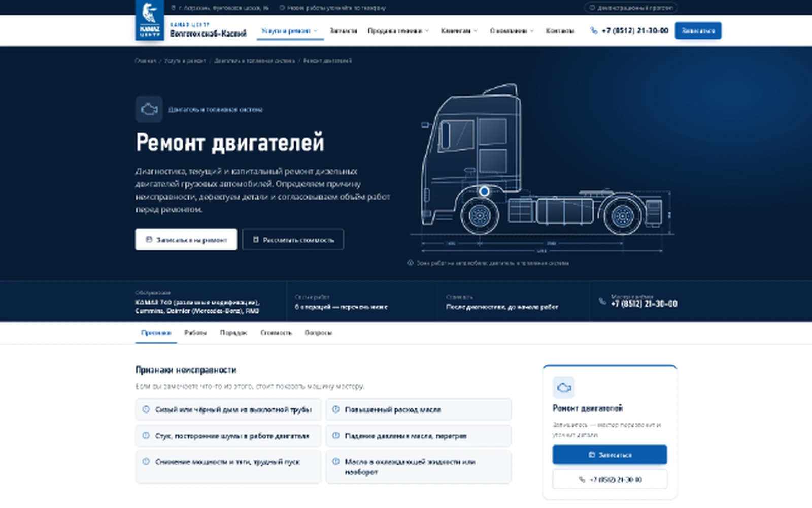Click the info icon beside "Повышенный расход масла"
812x508 pixels.
336,409
